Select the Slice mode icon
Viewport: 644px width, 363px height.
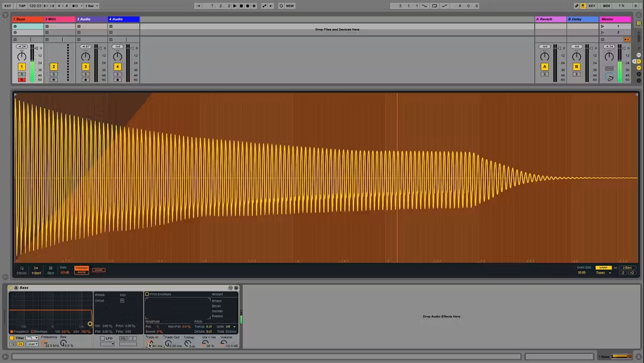coord(50,268)
